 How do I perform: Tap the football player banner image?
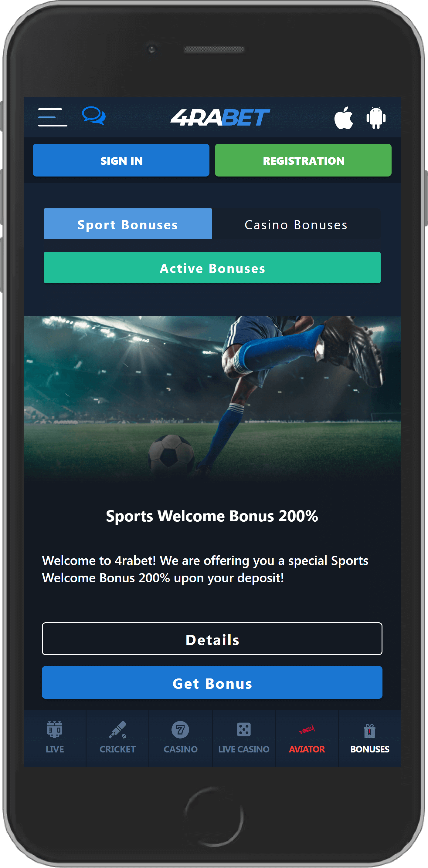click(212, 398)
